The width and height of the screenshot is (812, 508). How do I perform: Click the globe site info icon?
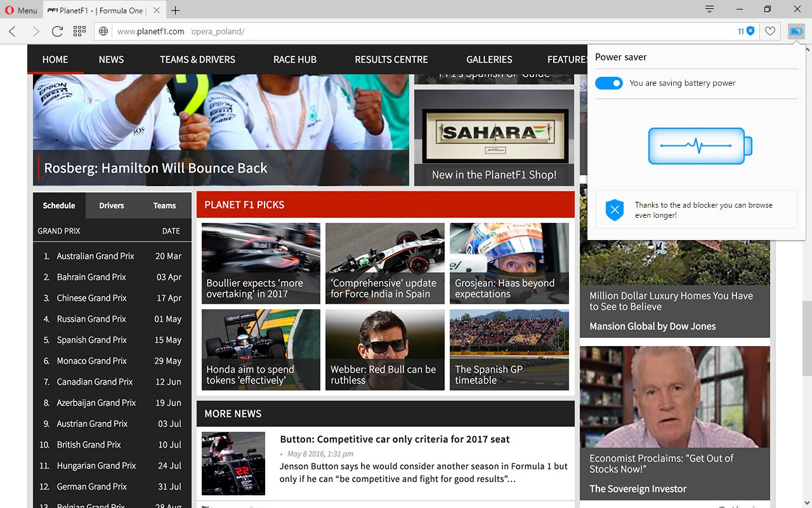pos(104,31)
